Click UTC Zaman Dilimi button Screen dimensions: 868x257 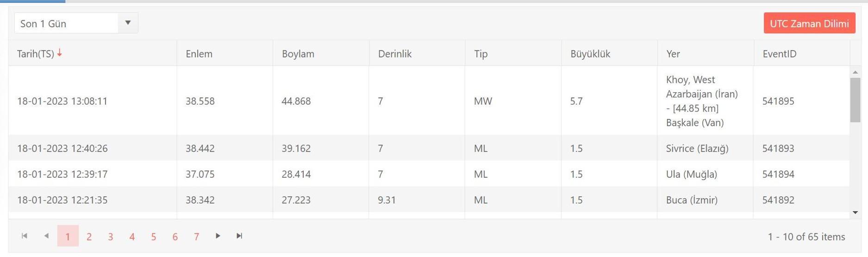click(x=809, y=23)
